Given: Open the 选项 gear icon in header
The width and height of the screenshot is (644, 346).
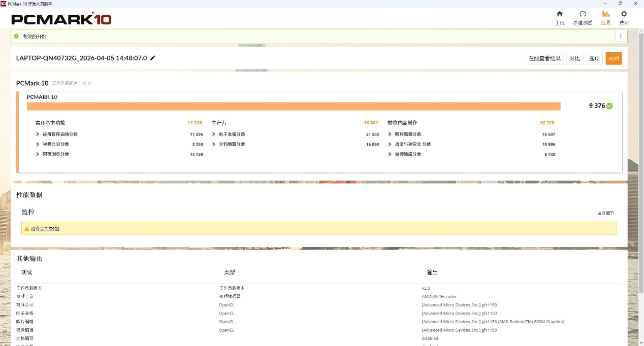Looking at the screenshot, I should pos(624,14).
